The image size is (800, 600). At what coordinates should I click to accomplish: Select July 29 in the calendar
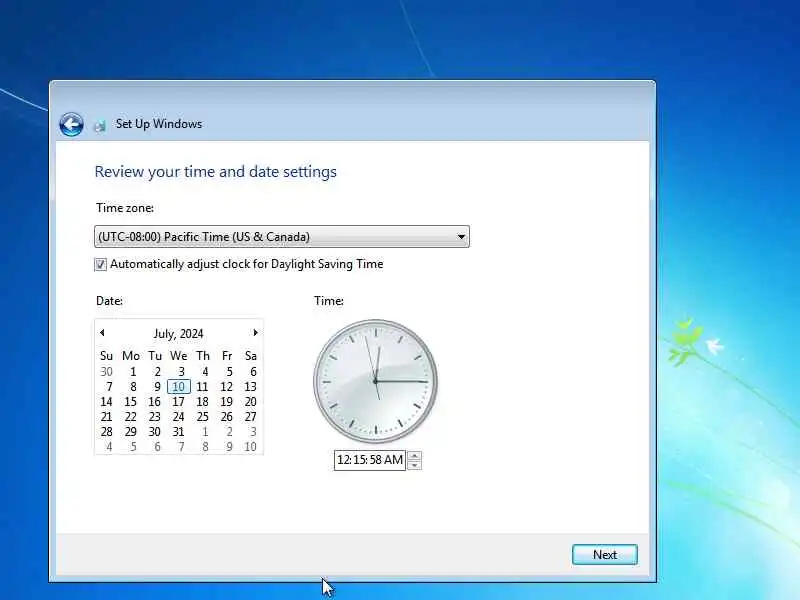click(131, 432)
